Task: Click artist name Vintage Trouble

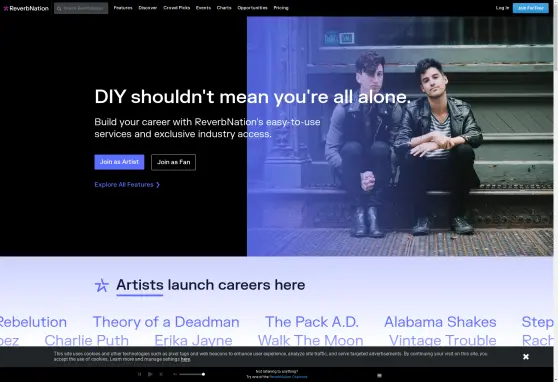Action: coord(443,340)
